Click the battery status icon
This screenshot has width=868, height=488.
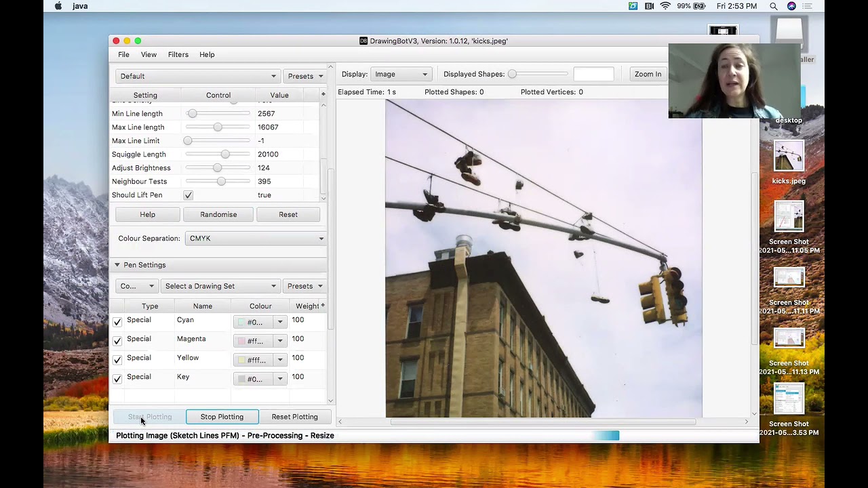(x=701, y=6)
